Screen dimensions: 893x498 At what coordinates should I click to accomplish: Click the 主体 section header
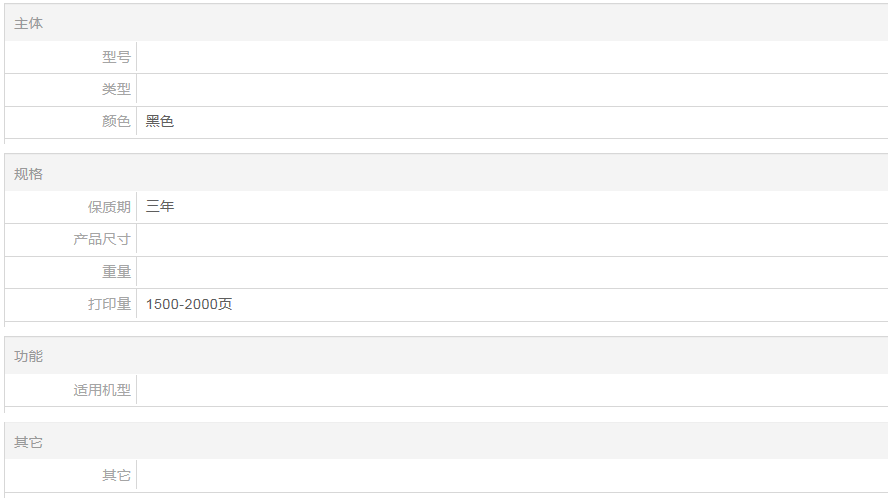[x=29, y=23]
